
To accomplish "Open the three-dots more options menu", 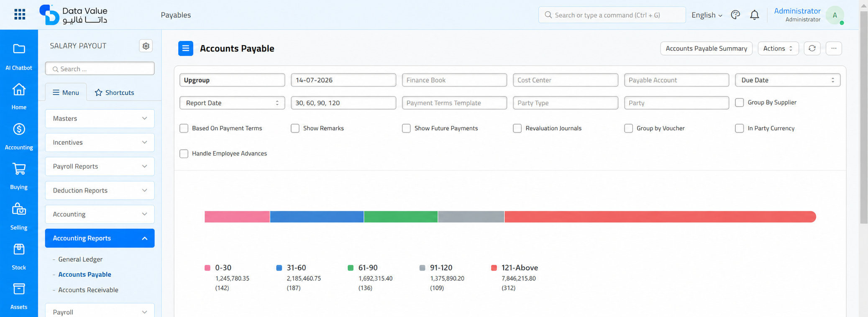I will click(834, 49).
